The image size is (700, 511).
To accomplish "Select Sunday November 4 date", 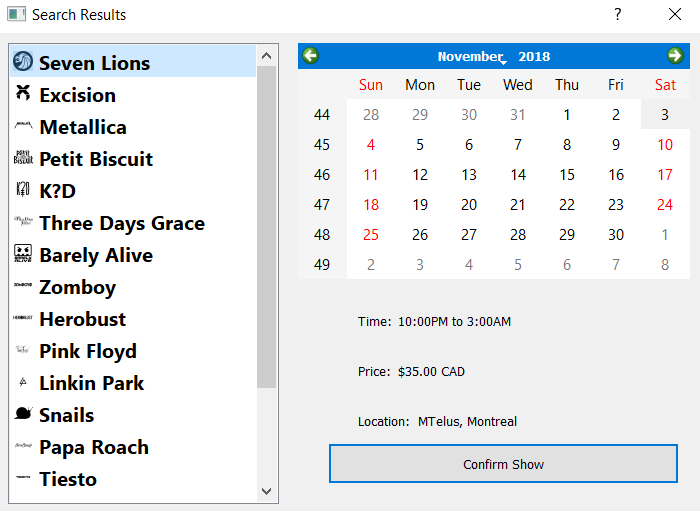I will click(x=371, y=145).
